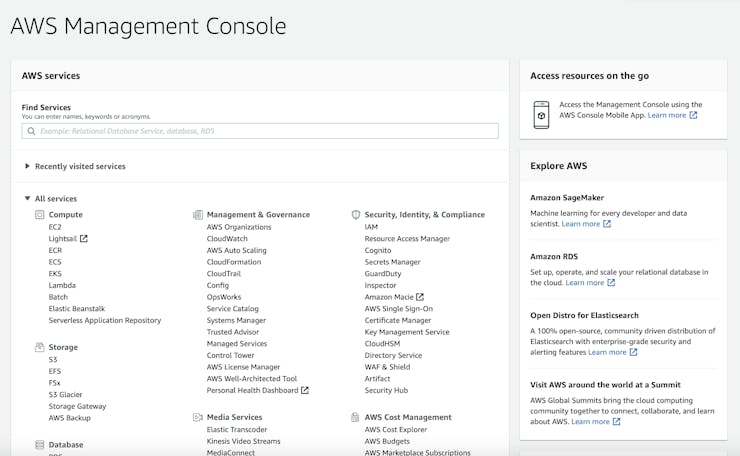Screen dimensions: 740x456
Task: Open S3 Glacier
Action: (x=65, y=395)
